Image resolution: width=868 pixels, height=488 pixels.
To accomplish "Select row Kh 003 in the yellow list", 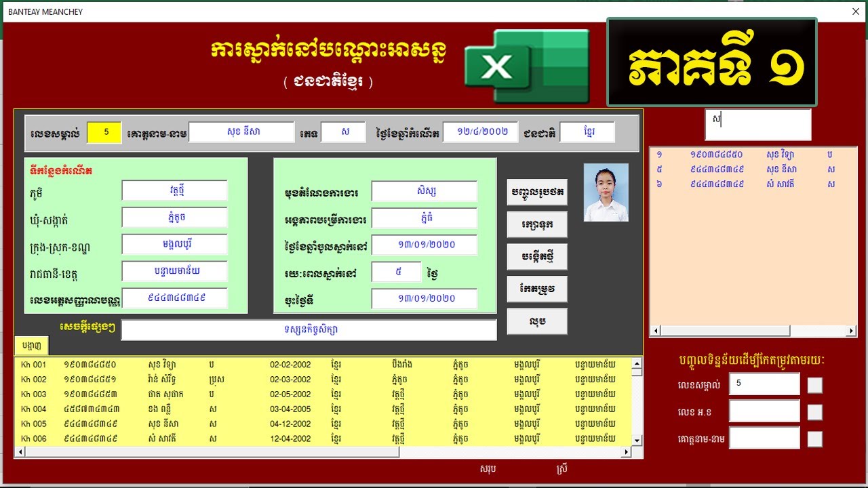I will [323, 394].
